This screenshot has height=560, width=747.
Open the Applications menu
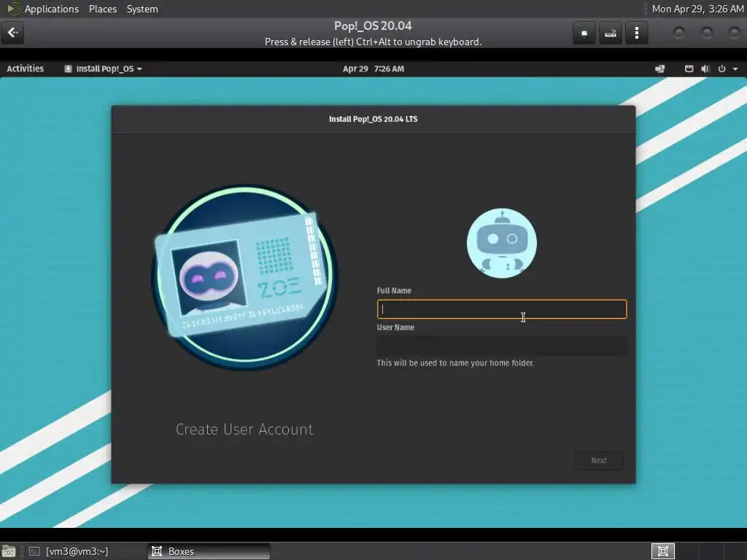pos(52,9)
